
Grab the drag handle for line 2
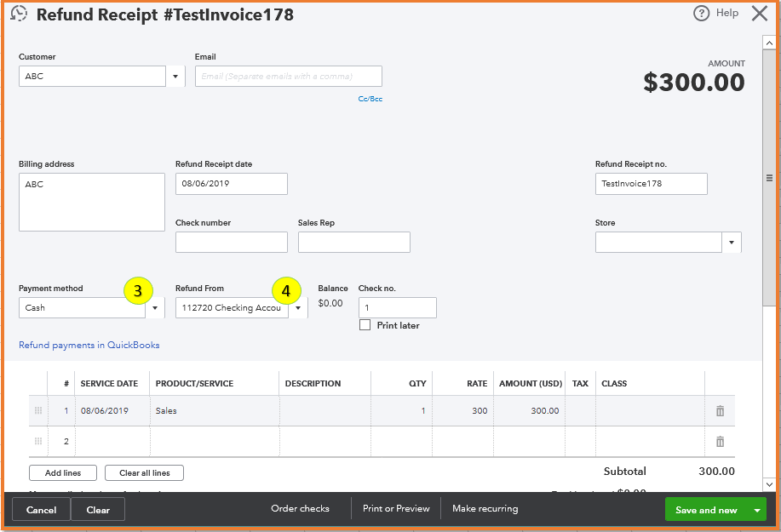(x=37, y=442)
